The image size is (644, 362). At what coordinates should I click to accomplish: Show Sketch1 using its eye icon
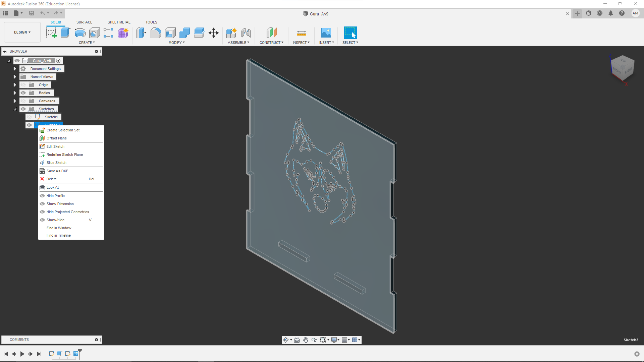coord(30,117)
